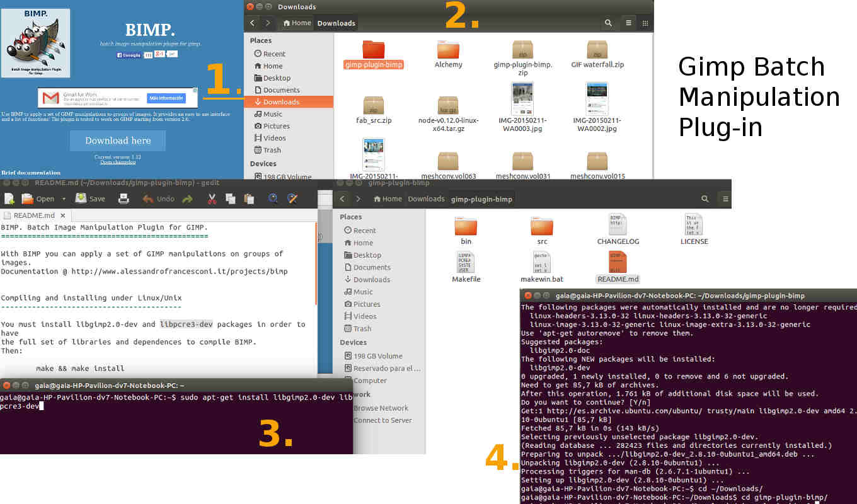This screenshot has height=504, width=857.
Task: Open Recent in gimp-plugin-bimp window sidebar
Action: point(360,231)
